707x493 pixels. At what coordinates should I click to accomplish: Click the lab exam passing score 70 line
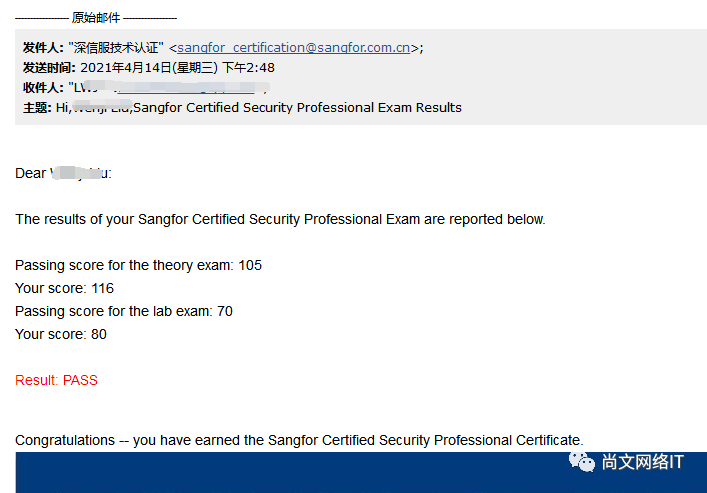124,311
